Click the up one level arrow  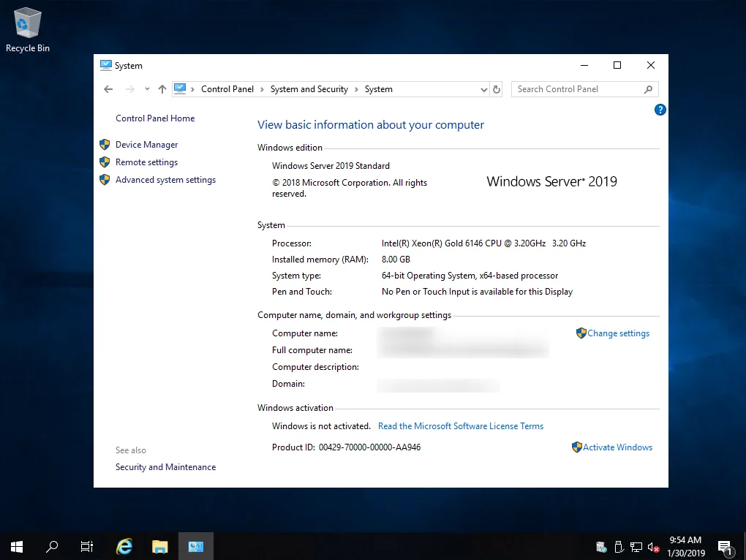click(162, 88)
